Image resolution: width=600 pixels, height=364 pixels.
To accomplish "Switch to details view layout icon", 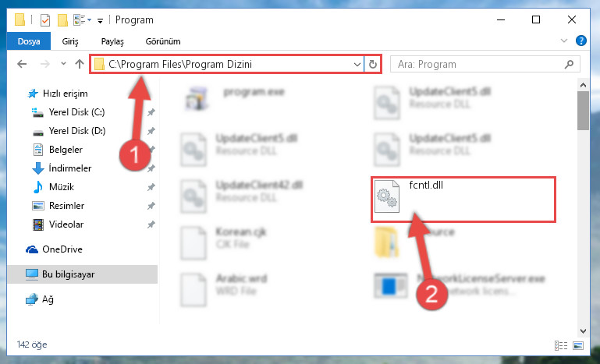I will click(561, 345).
